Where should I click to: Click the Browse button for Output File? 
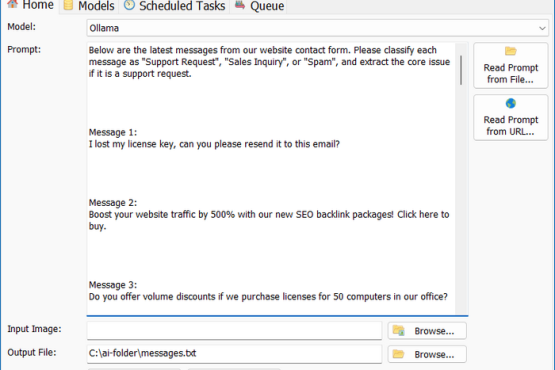click(427, 354)
